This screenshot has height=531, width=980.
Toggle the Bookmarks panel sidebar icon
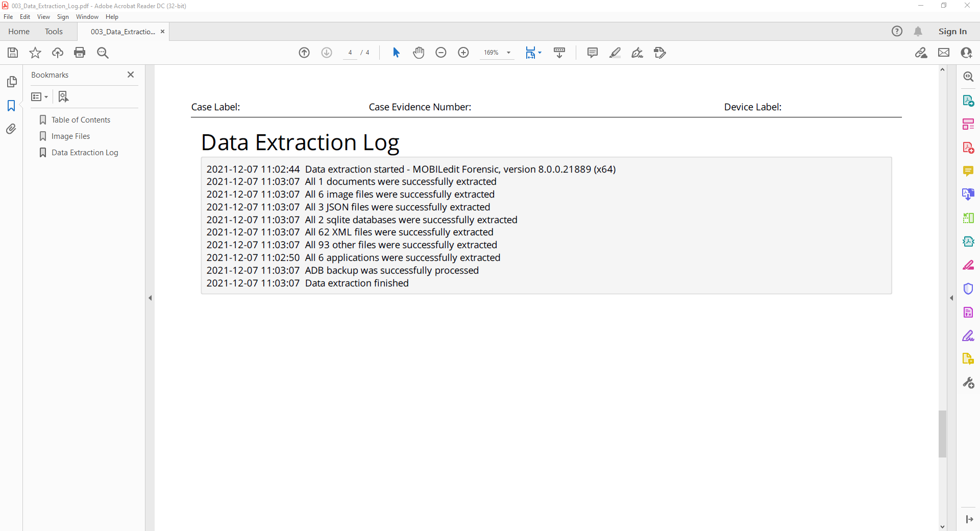(x=11, y=106)
